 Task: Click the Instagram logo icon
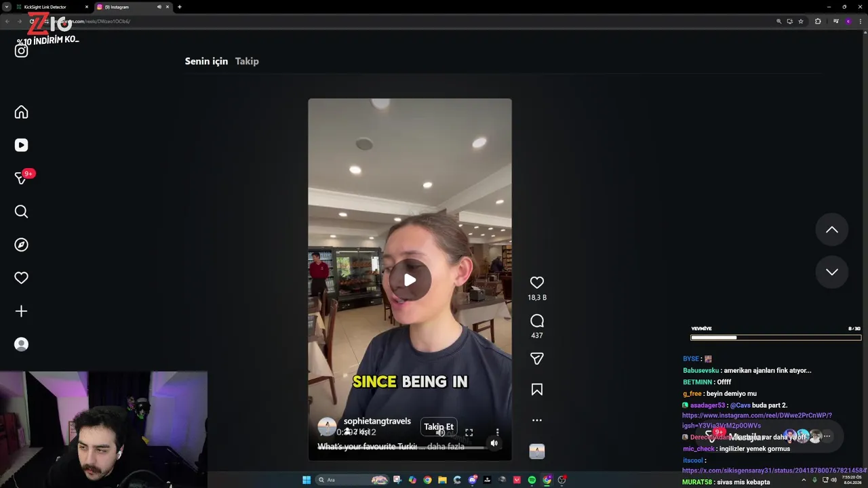[x=21, y=51]
